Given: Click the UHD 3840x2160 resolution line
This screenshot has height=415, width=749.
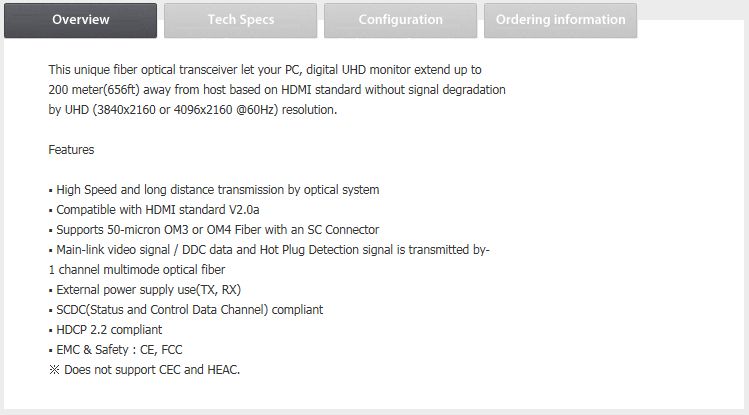Looking at the screenshot, I should 193,110.
